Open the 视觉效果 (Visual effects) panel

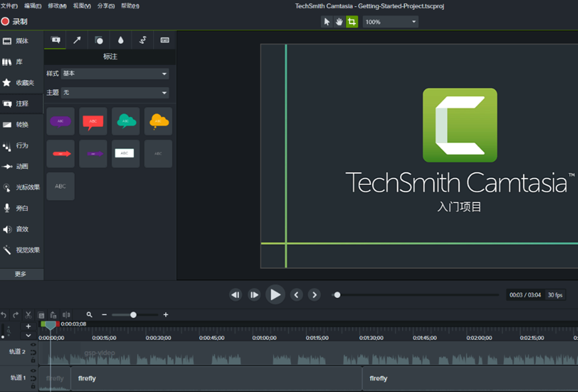(21, 250)
